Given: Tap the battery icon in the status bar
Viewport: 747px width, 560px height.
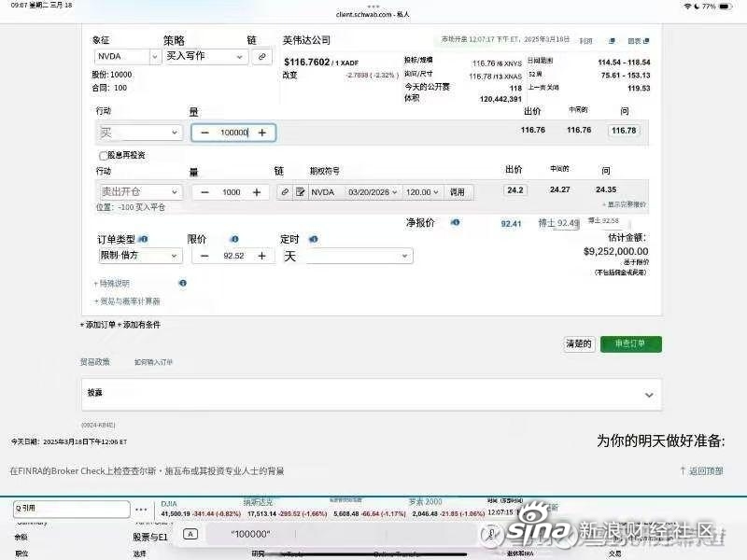Looking at the screenshot, I should tap(726, 7).
